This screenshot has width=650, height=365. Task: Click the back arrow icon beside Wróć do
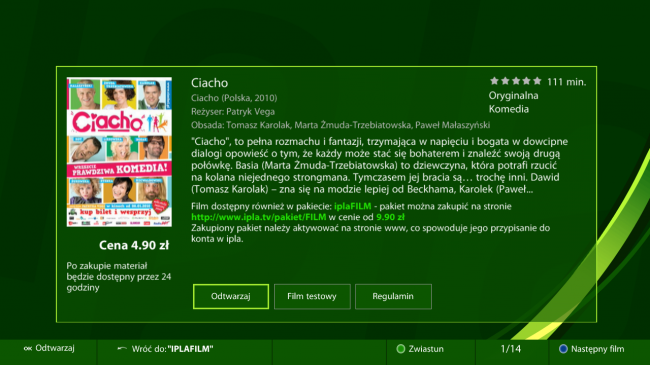pos(122,348)
